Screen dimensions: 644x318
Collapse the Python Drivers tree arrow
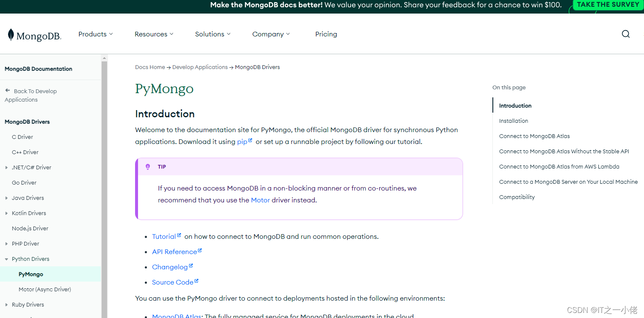coord(6,259)
